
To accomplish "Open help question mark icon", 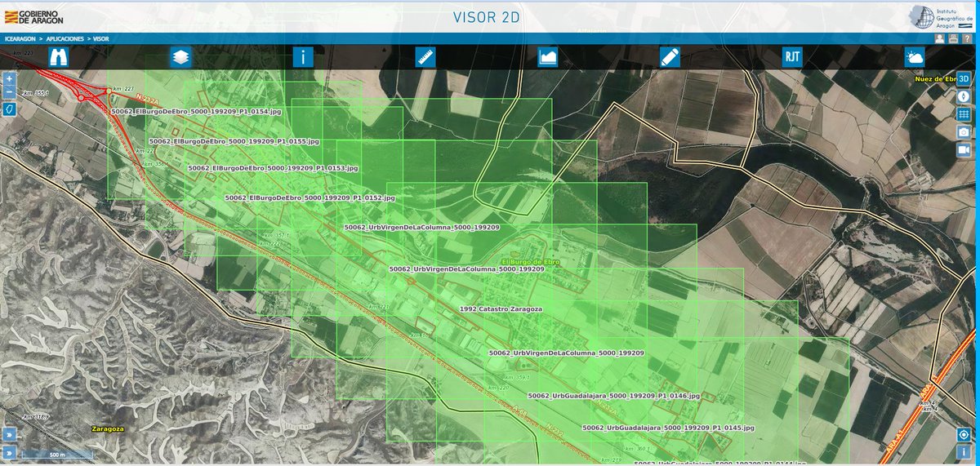I will 966,38.
